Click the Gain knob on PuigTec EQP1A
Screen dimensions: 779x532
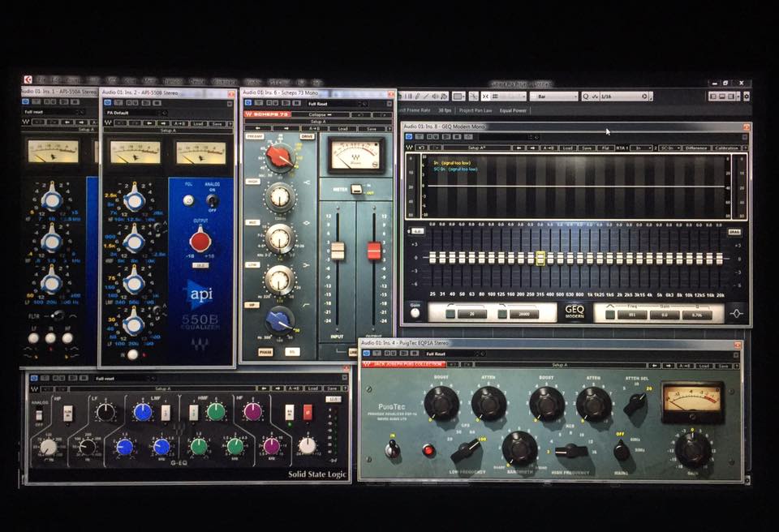point(693,450)
